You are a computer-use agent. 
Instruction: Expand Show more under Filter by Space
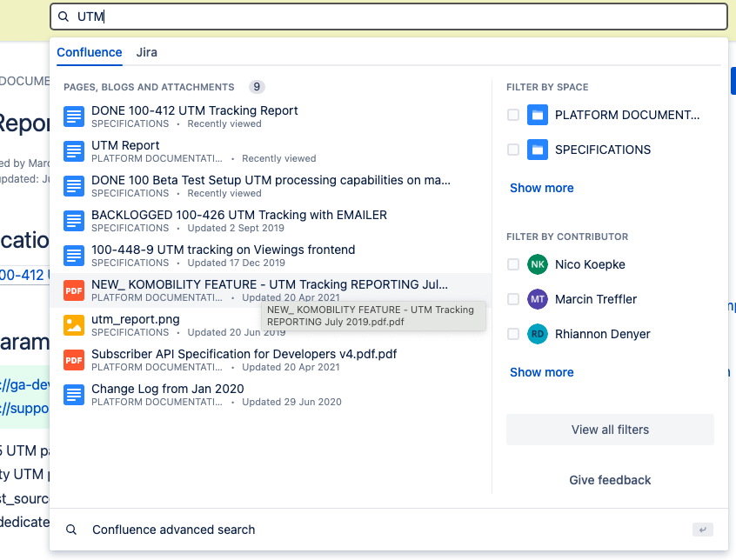[x=542, y=188]
